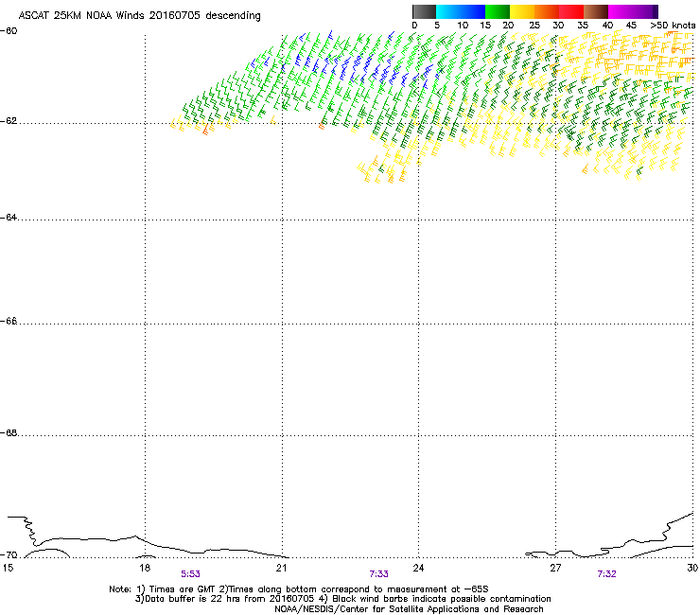Click the '25' knots legend label

pos(534,26)
